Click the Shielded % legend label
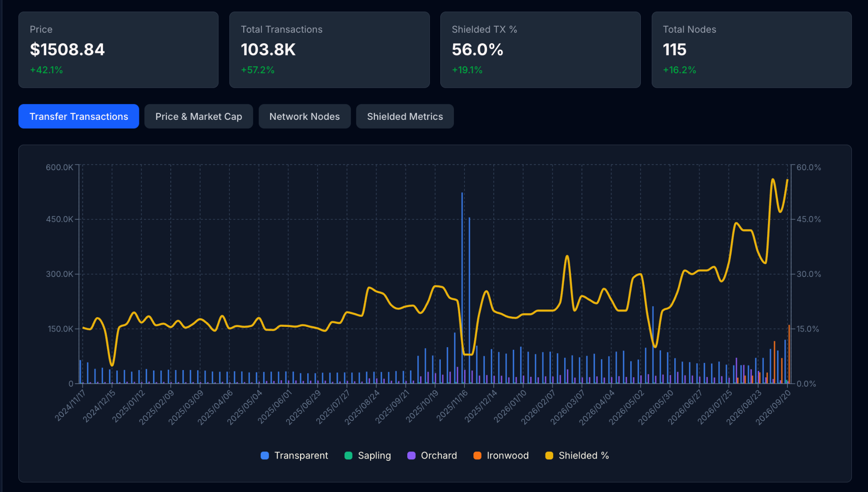The image size is (868, 492). [584, 456]
